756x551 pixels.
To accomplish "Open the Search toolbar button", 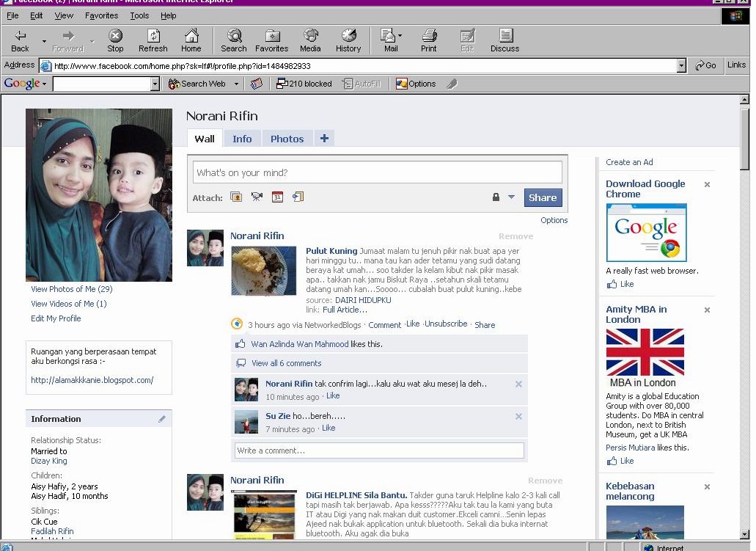I will (x=234, y=40).
